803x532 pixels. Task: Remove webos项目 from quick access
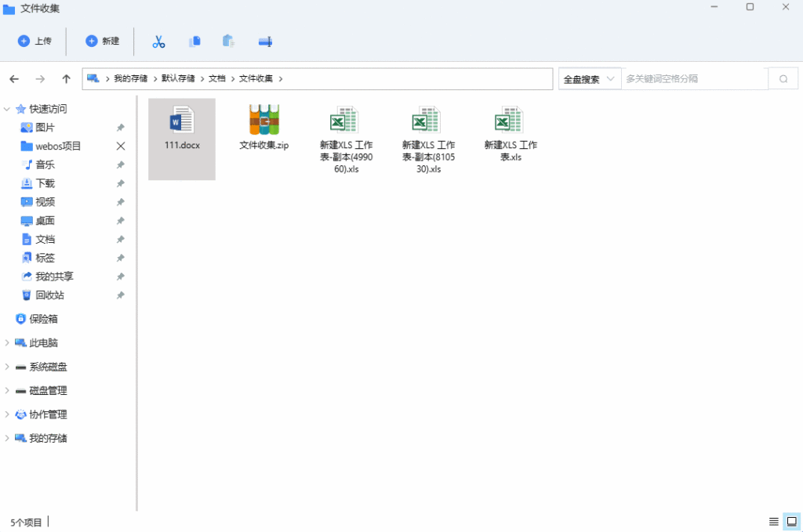click(x=121, y=147)
